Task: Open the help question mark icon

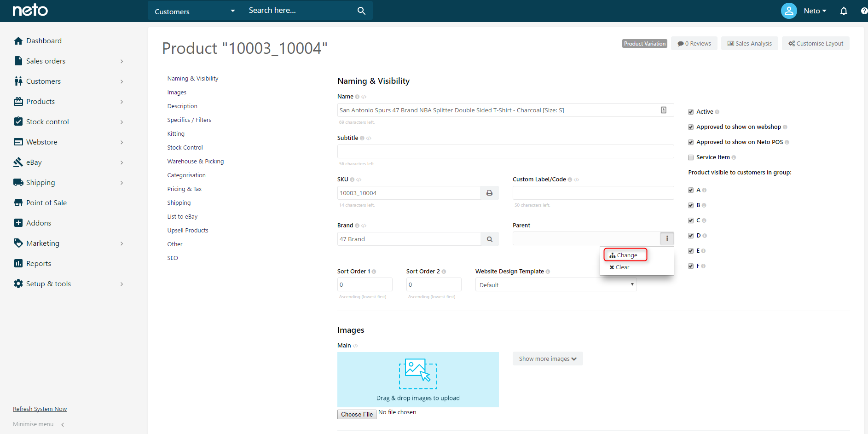Action: coord(864,11)
